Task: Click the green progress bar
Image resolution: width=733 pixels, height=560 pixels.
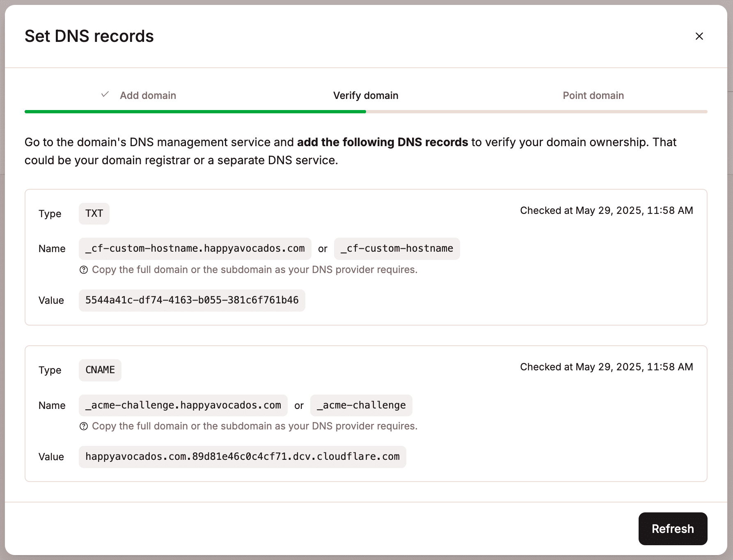Action: (195, 111)
